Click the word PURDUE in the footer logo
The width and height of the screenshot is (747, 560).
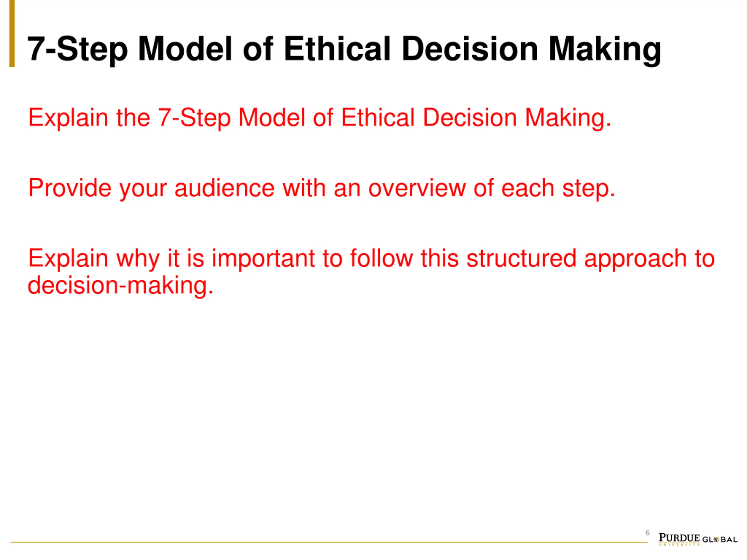coord(679,538)
